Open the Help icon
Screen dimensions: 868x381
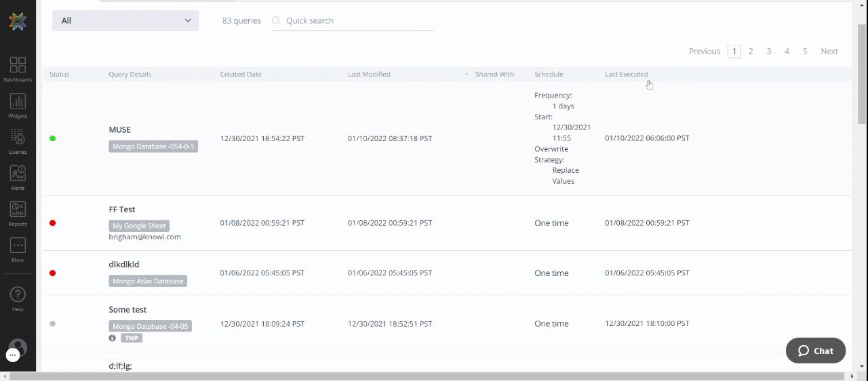(18, 298)
